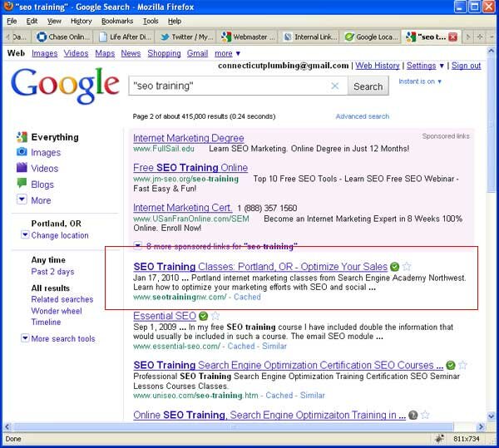The height and width of the screenshot is (448, 499).
Task: Star the SEO Training Classes Portland result
Action: [407, 266]
